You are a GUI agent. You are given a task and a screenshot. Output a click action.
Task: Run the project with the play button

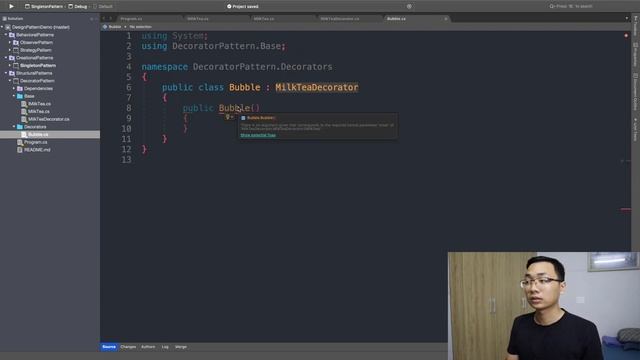coord(11,6)
